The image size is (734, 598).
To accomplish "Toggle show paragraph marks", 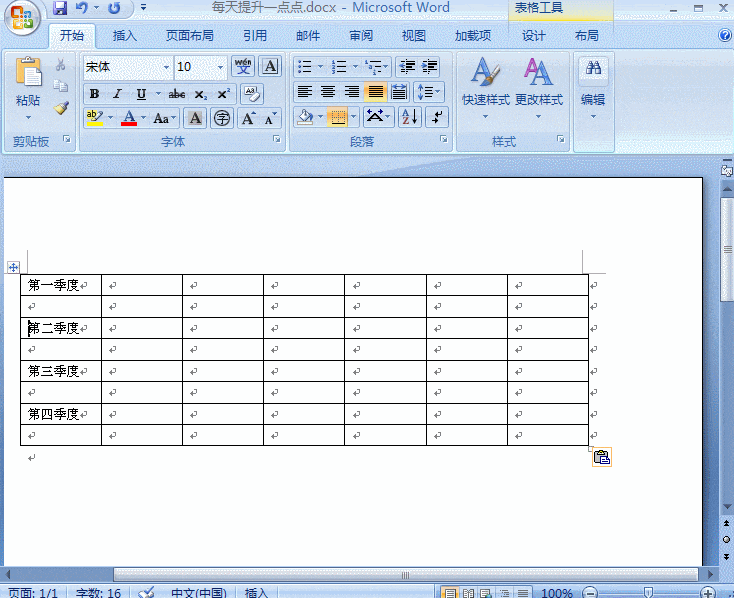I will coord(437,117).
